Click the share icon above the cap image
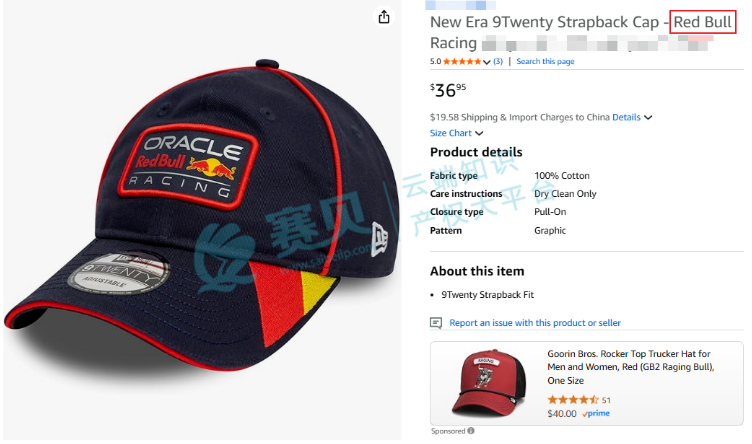752x444 pixels. (383, 17)
